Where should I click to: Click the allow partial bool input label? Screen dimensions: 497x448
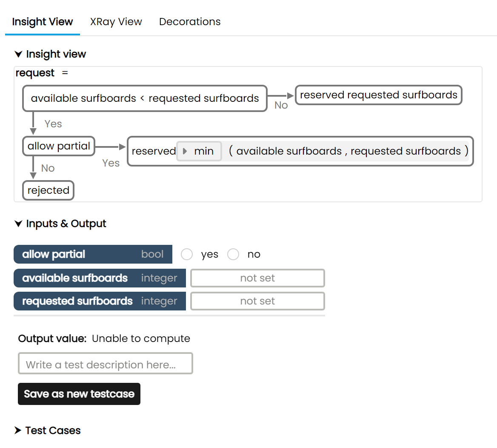coord(93,254)
